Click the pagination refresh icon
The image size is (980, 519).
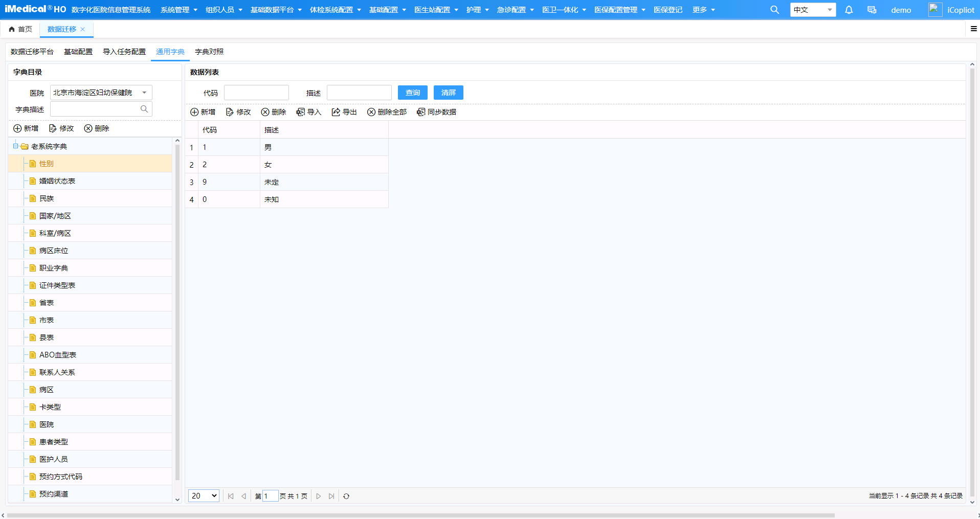click(x=346, y=496)
